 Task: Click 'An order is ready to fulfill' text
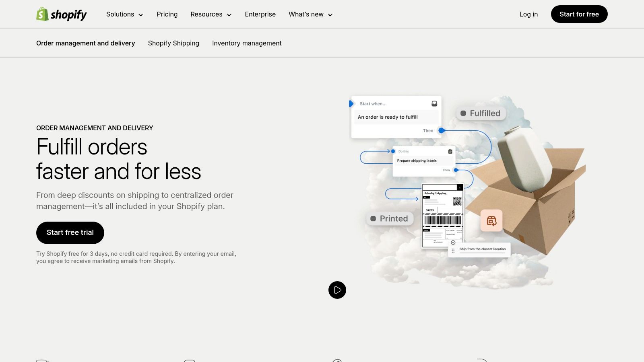pyautogui.click(x=388, y=117)
